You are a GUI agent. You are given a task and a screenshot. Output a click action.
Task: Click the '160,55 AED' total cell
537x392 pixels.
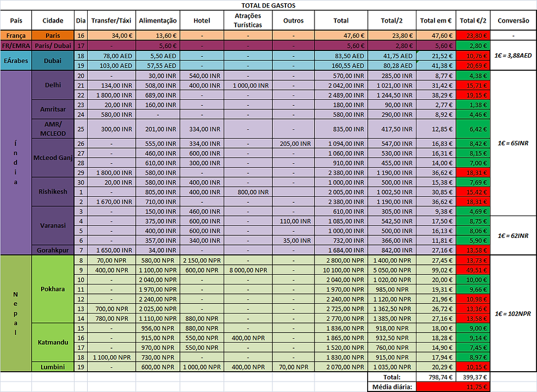point(341,65)
